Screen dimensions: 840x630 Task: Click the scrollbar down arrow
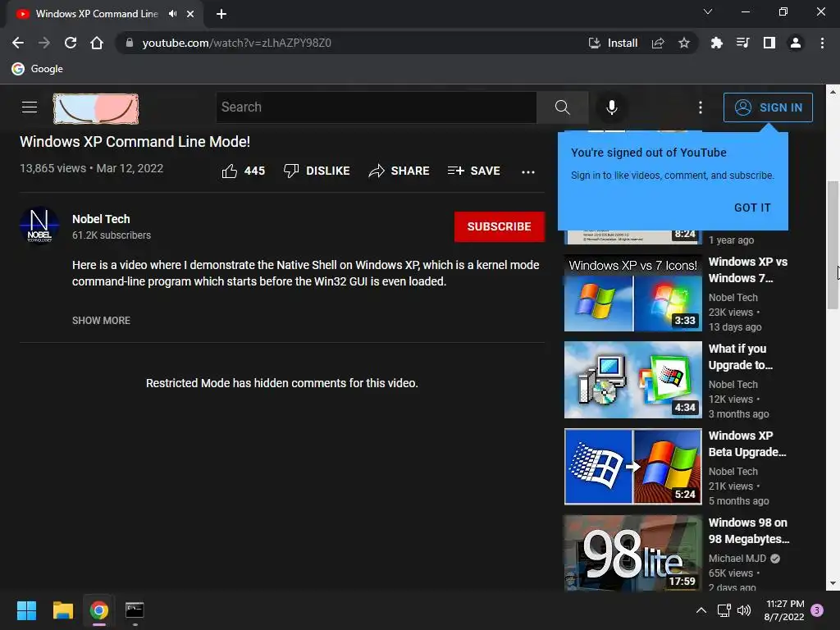point(833,583)
